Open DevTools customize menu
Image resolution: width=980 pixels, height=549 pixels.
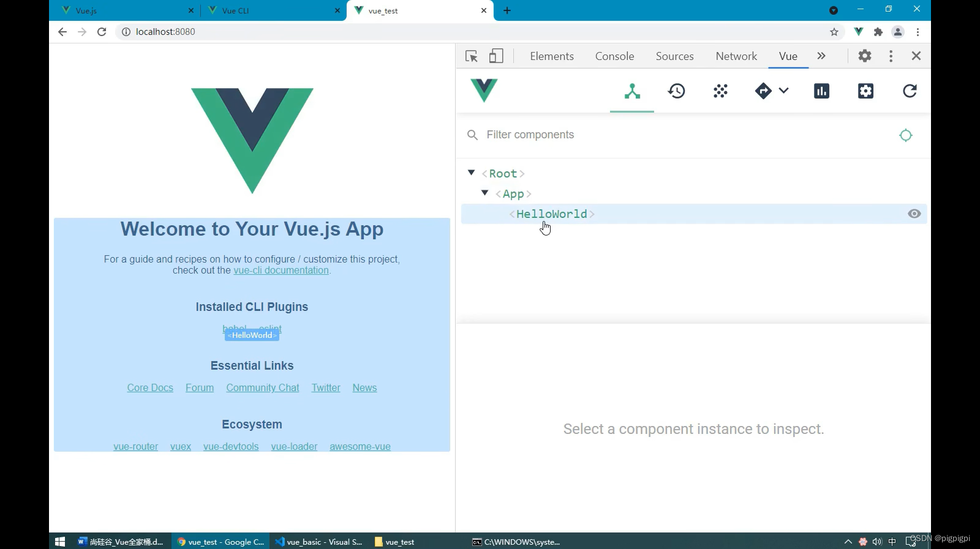coord(891,56)
